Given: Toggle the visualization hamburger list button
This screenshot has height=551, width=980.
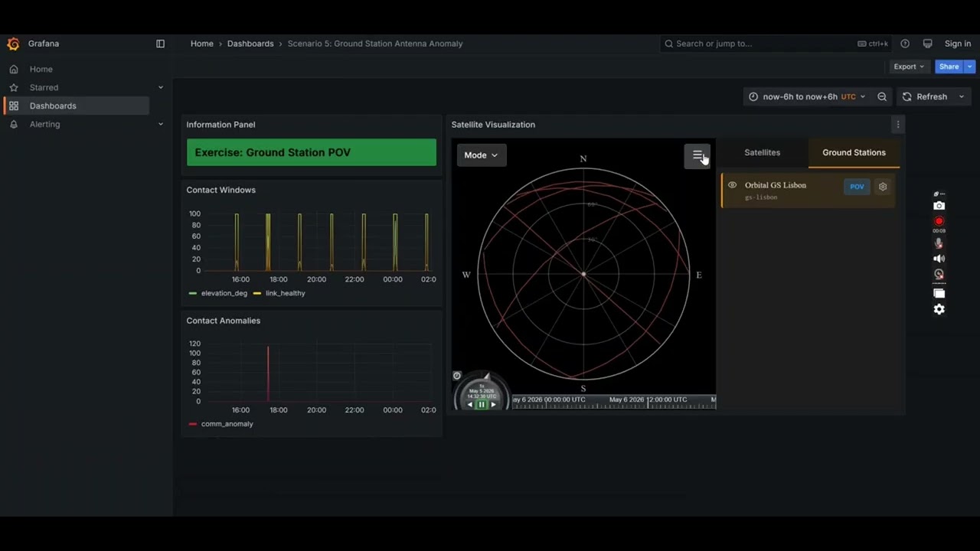Looking at the screenshot, I should pos(697,155).
